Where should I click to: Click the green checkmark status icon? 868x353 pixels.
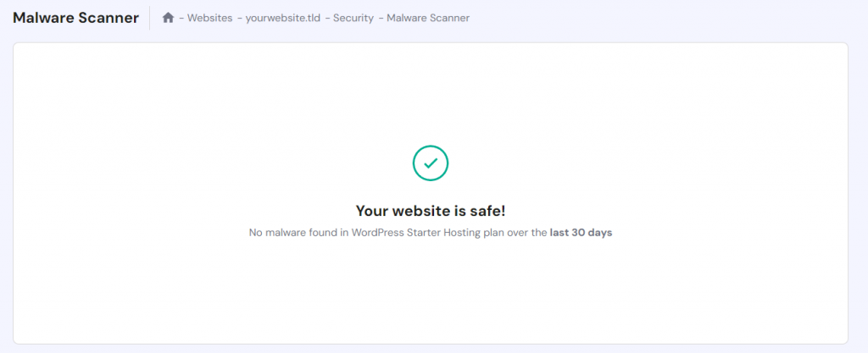pyautogui.click(x=431, y=163)
